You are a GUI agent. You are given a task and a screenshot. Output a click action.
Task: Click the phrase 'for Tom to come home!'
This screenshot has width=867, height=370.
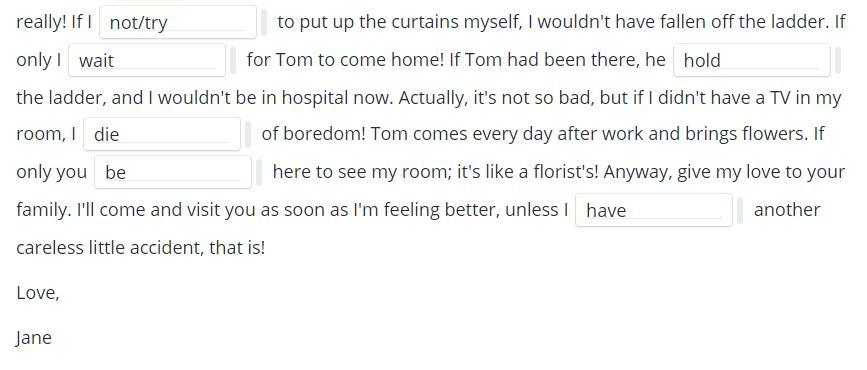coord(346,60)
